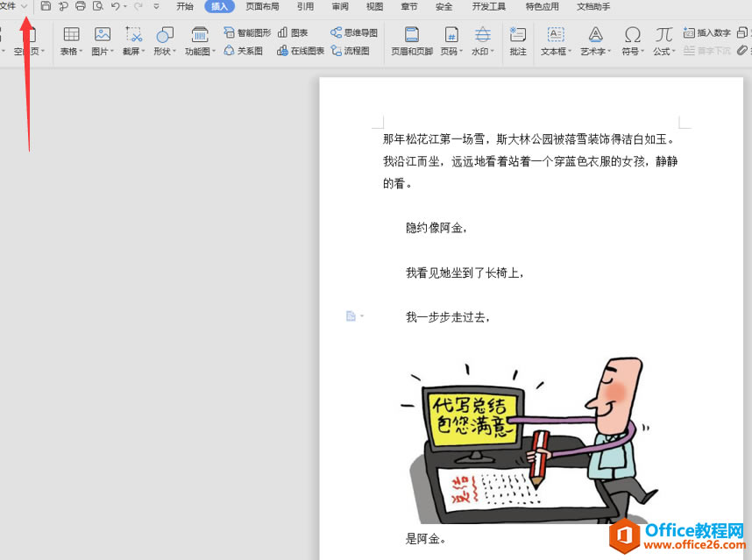Open the 页码 dropdown label
This screenshot has height=560, width=752.
(x=451, y=52)
